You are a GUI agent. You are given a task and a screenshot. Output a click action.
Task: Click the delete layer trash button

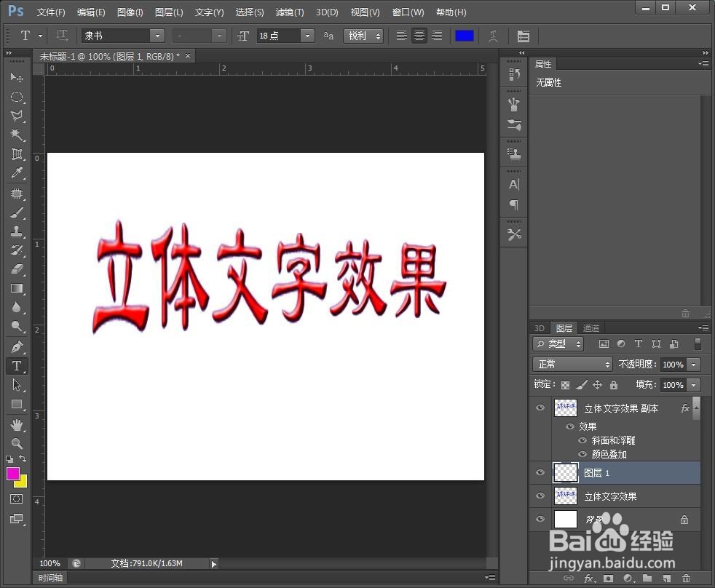(x=687, y=578)
